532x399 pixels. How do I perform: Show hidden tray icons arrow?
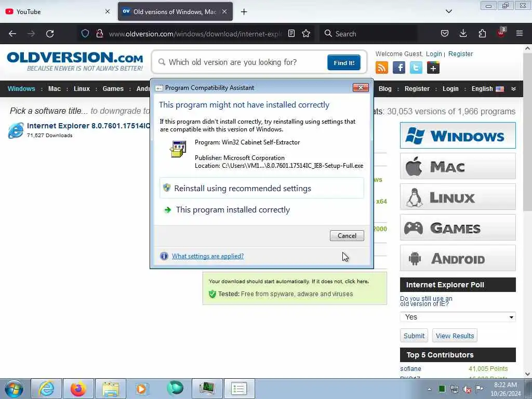(430, 389)
